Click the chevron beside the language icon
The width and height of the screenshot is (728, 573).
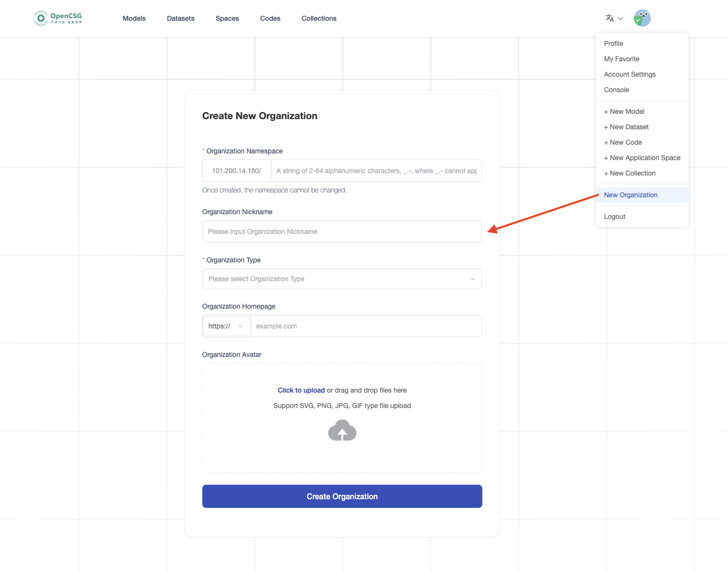pos(620,18)
